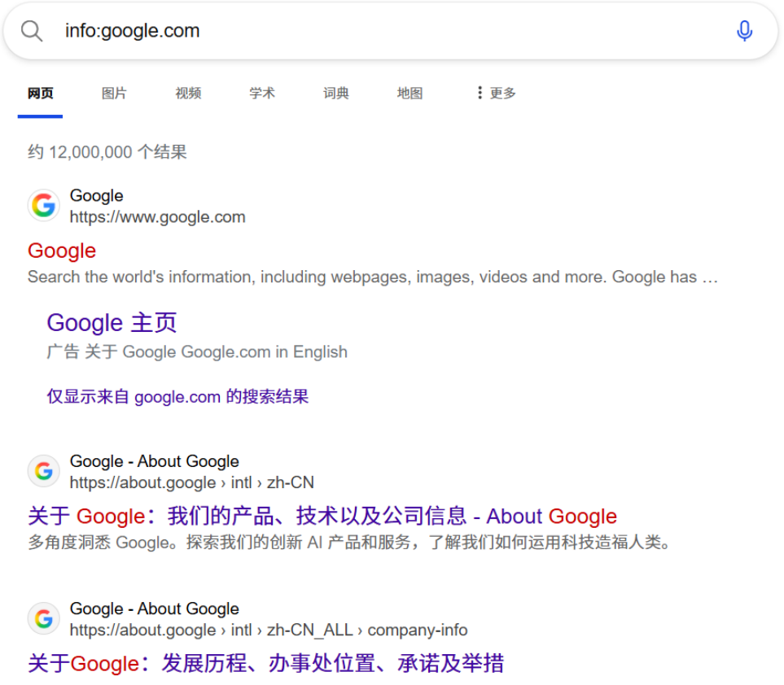Click the 广告 关于 Google Google.com in English text
Screen dimensions: 784x685
click(x=197, y=351)
